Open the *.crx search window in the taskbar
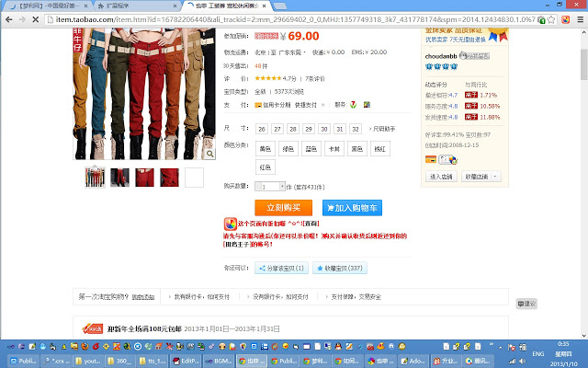This screenshot has width=588, height=368. (x=55, y=361)
